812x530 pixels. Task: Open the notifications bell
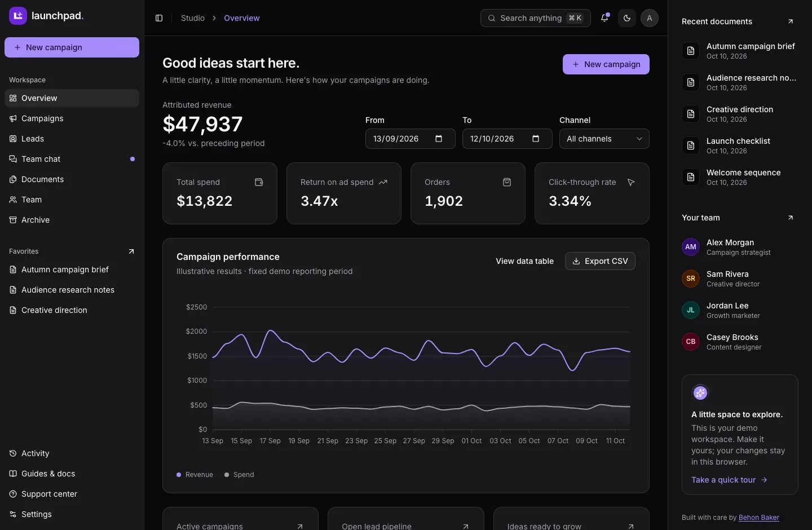point(604,18)
